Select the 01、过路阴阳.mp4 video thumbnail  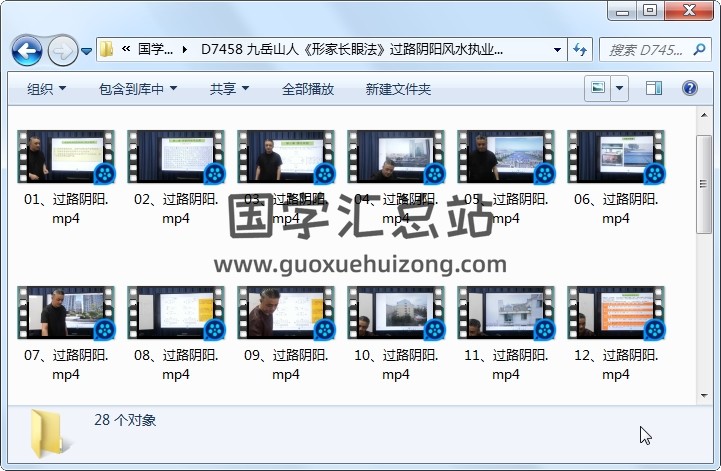(x=66, y=156)
